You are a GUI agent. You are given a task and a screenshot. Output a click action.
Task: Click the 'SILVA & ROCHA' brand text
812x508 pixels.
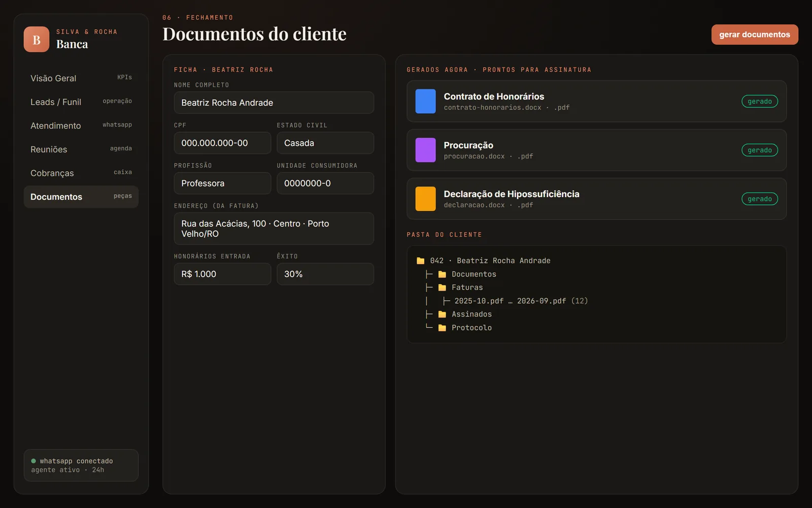[87, 32]
